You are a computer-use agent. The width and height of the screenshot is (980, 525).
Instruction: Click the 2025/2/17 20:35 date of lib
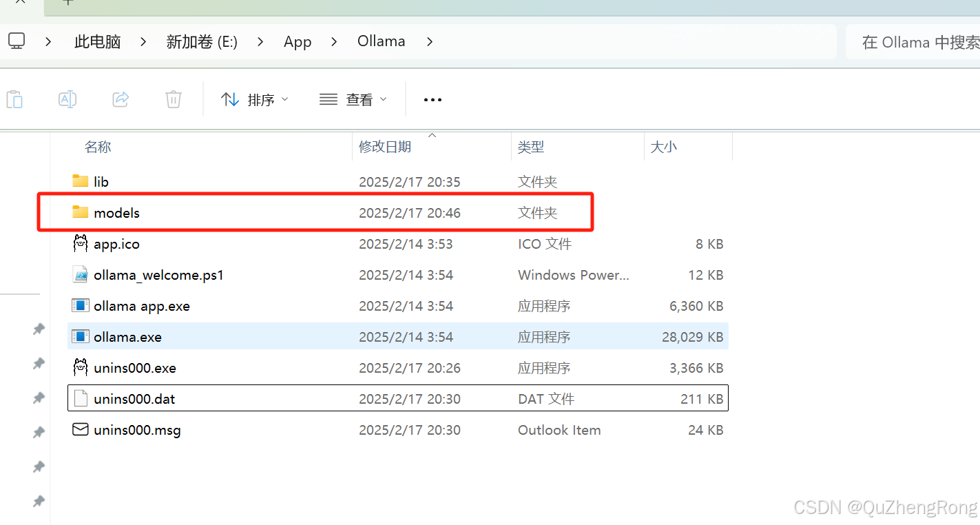tap(410, 182)
